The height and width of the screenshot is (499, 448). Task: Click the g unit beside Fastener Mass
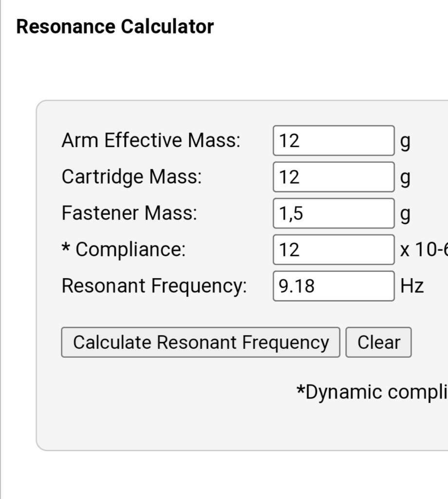click(x=406, y=215)
